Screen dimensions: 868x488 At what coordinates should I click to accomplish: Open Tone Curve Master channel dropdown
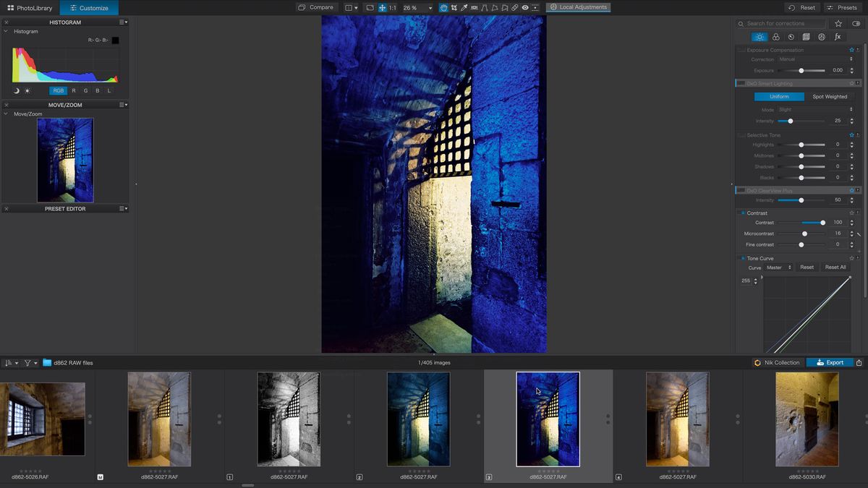pyautogui.click(x=778, y=267)
